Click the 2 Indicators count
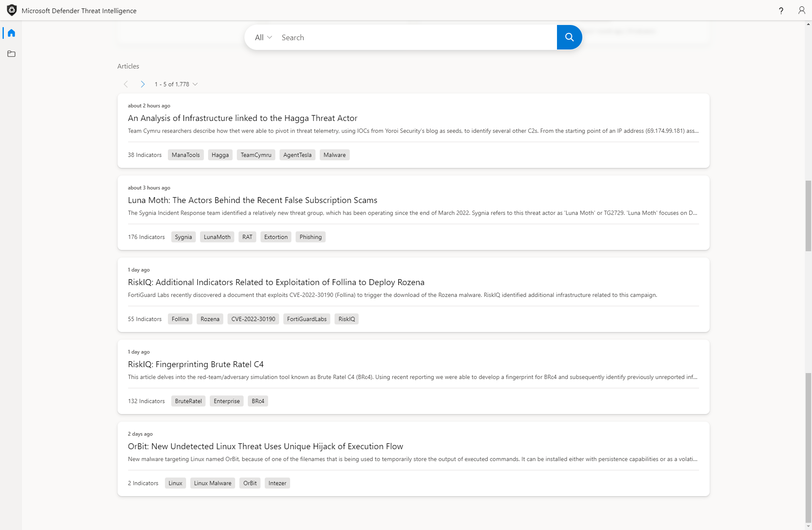Image resolution: width=812 pixels, height=530 pixels. 143,483
